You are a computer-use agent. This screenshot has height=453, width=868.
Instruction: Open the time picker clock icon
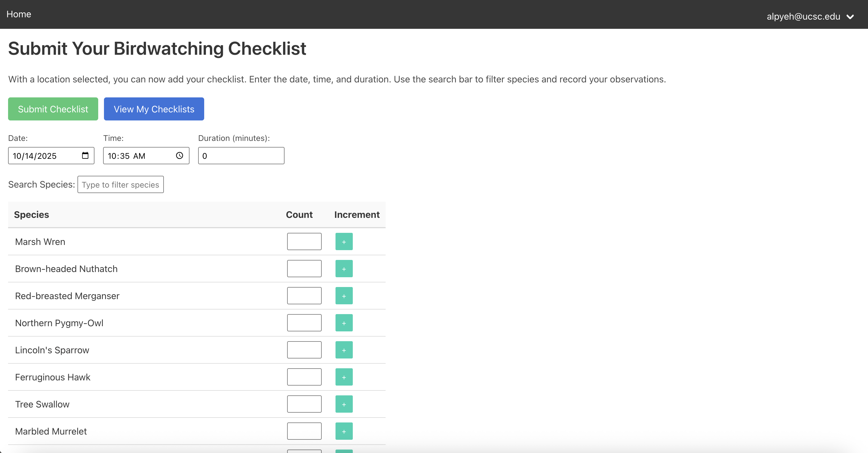(x=180, y=155)
